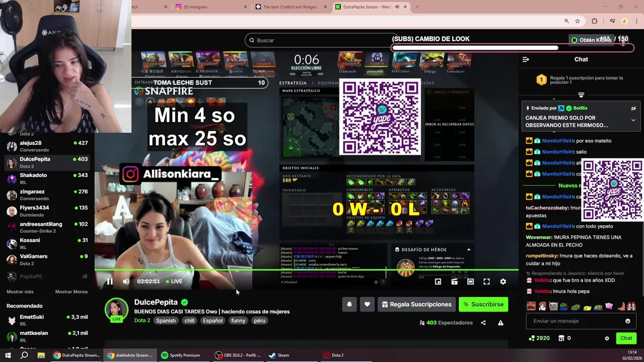The image size is (644, 362).
Task: Click MamitaYifaiH username on 'por eso mateito'
Action: (x=558, y=141)
